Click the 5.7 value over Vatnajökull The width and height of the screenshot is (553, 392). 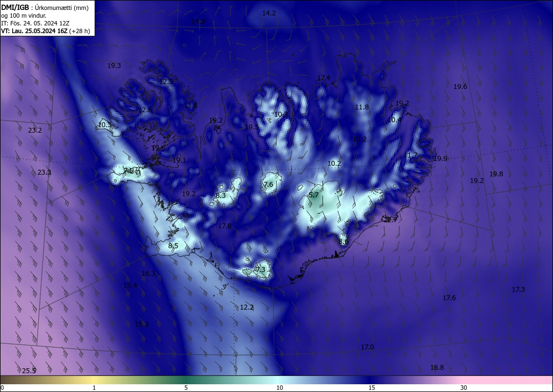[314, 195]
